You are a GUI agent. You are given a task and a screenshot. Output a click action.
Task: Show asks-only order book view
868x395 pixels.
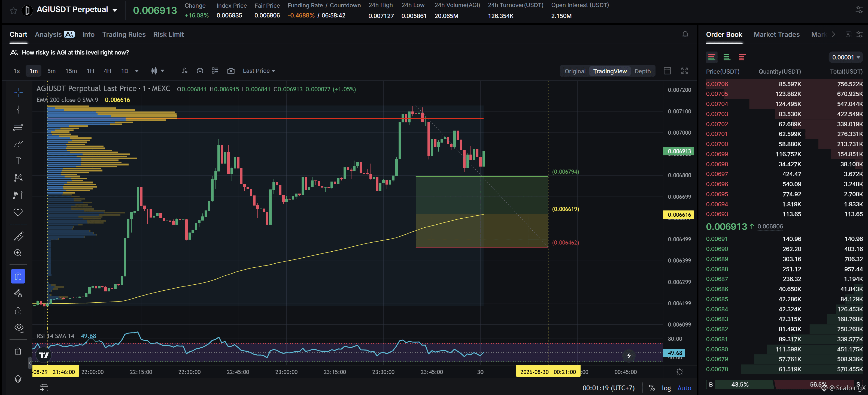pos(742,57)
